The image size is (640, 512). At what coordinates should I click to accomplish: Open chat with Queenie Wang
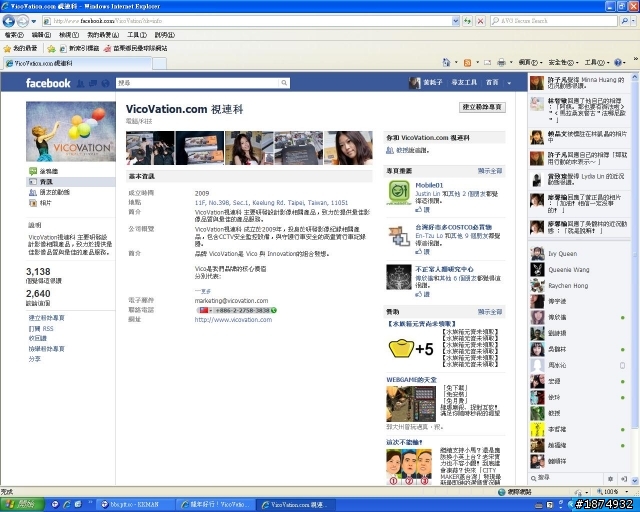pyautogui.click(x=580, y=269)
